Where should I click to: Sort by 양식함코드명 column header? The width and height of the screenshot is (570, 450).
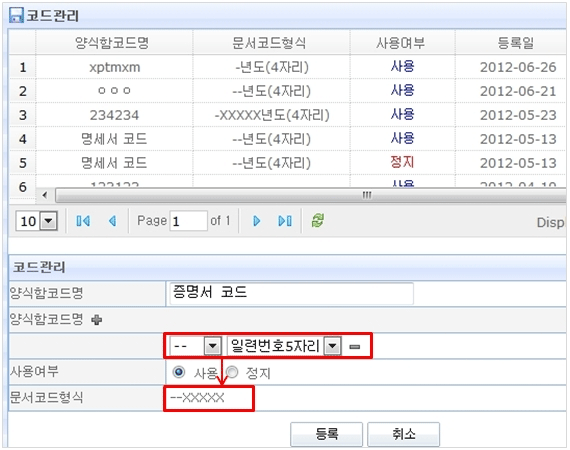tap(112, 43)
